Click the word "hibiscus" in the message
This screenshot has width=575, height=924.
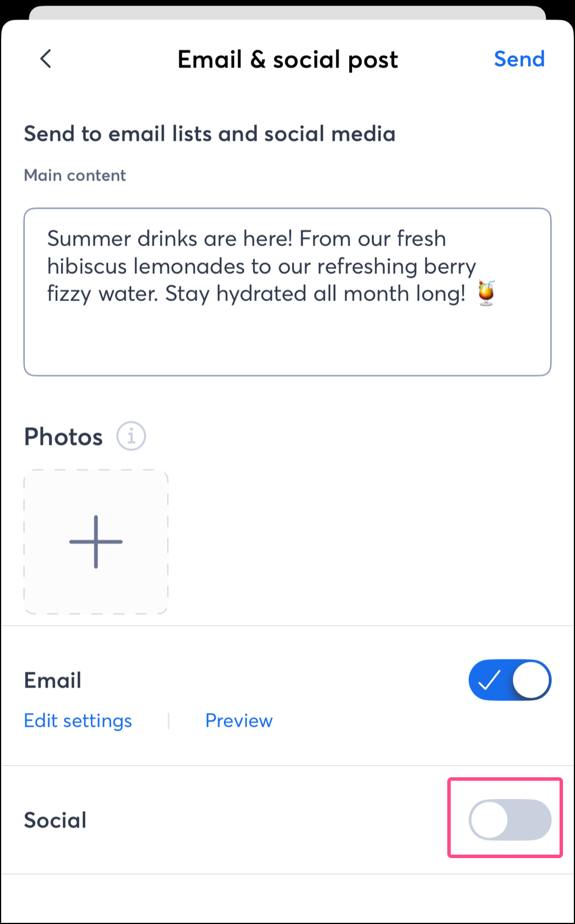tap(86, 267)
